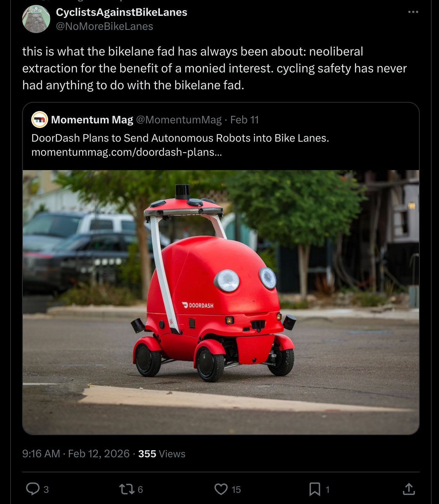Click the repost arrows icon
The width and height of the screenshot is (439, 504).
click(126, 489)
